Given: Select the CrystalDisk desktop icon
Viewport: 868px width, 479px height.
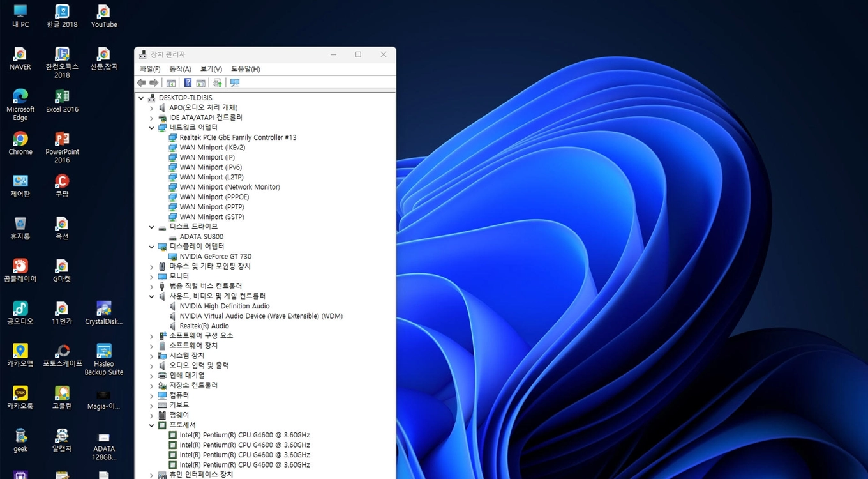Looking at the screenshot, I should (x=103, y=313).
